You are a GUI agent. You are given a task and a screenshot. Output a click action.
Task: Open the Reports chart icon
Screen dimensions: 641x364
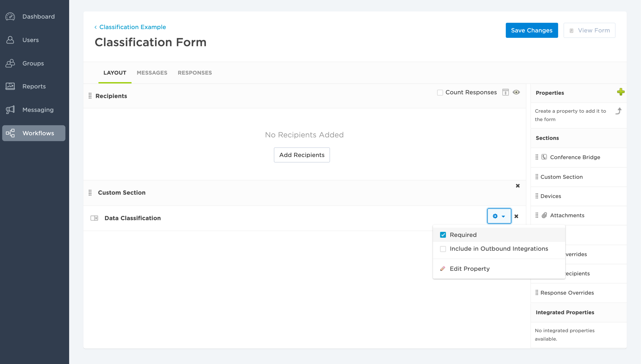pos(10,86)
